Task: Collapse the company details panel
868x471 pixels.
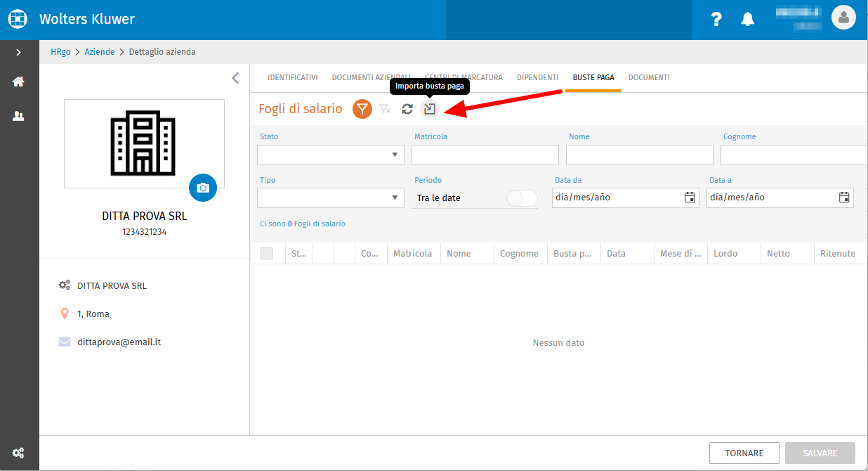Action: (235, 78)
